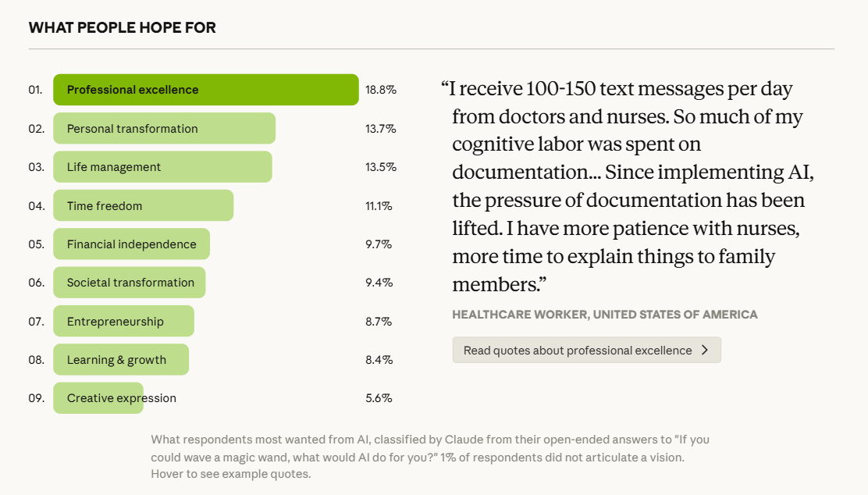This screenshot has width=868, height=495.
Task: Click the Societal transformation bar
Action: tap(129, 283)
